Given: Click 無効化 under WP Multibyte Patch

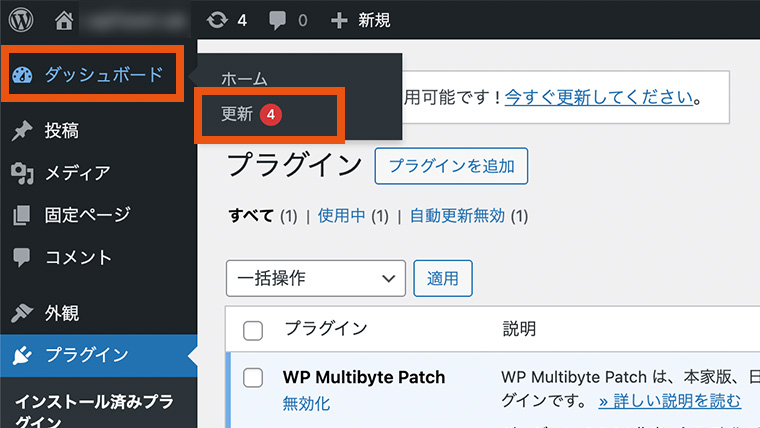Looking at the screenshot, I should pyautogui.click(x=306, y=403).
